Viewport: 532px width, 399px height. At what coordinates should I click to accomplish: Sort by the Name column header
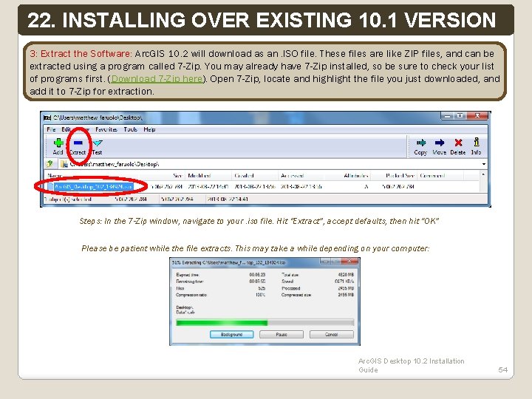click(x=55, y=175)
